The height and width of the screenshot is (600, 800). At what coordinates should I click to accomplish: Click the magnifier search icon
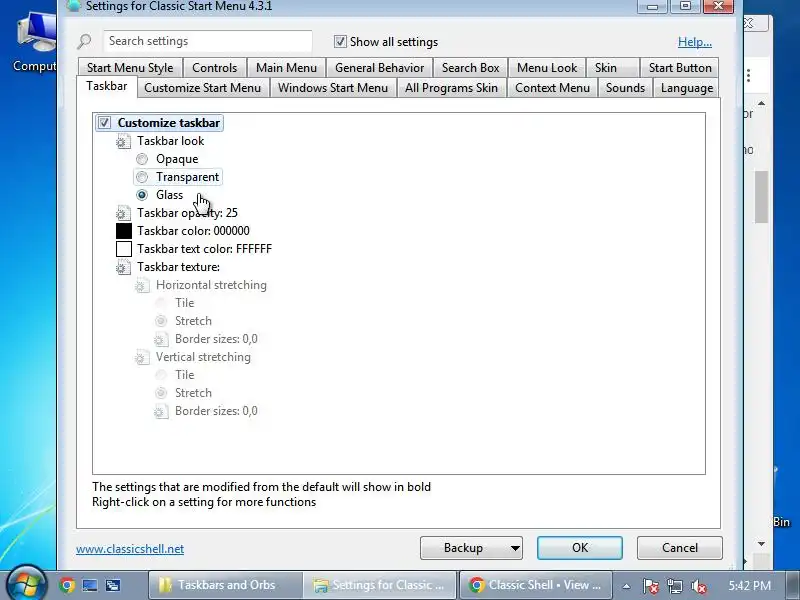[x=85, y=41]
